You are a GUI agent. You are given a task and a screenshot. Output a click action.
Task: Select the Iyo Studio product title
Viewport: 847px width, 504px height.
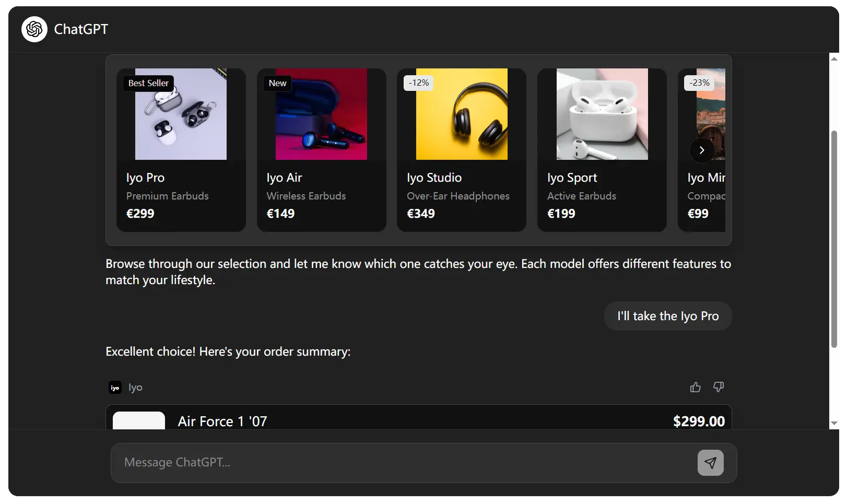(434, 178)
